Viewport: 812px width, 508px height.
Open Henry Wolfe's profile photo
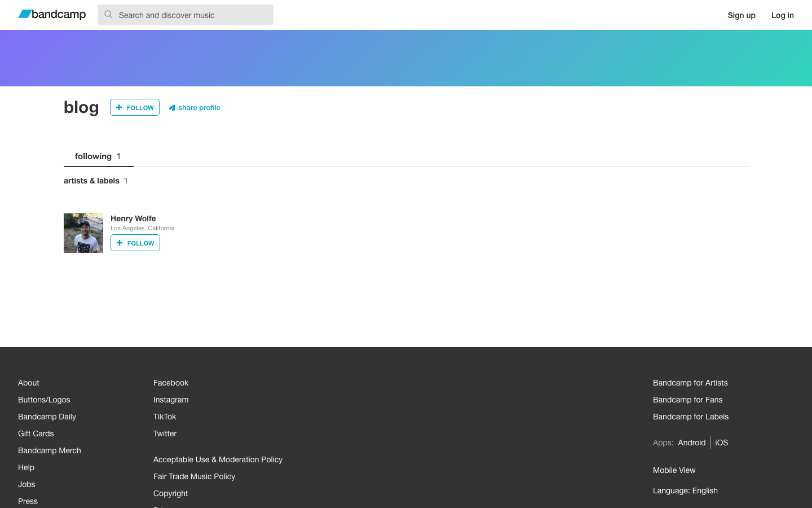click(x=83, y=233)
